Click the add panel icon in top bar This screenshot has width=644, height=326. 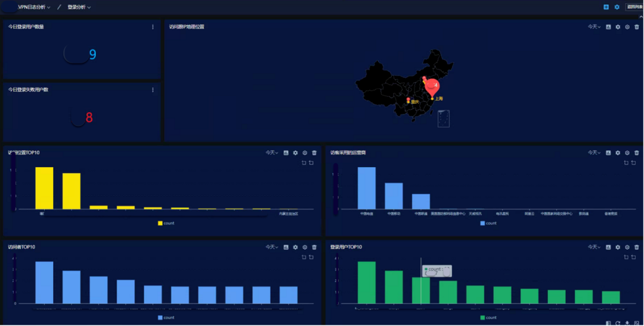(606, 7)
